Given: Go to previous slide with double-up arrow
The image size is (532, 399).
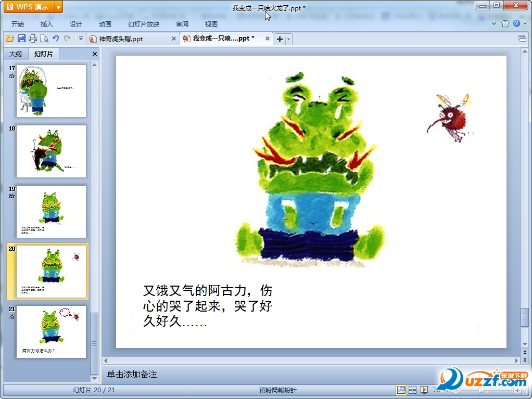Looking at the screenshot, I should point(525,352).
